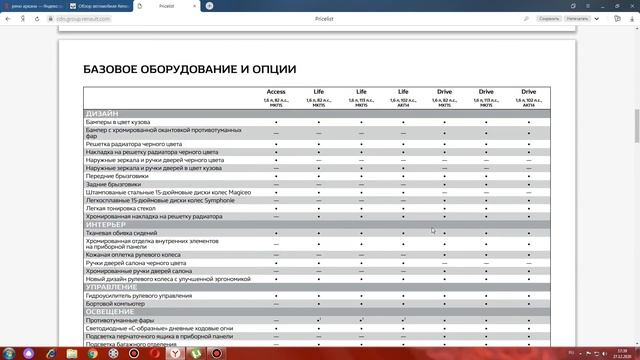Select the active Pricelist tab
Viewport: 640px width, 360px height.
tap(166, 6)
